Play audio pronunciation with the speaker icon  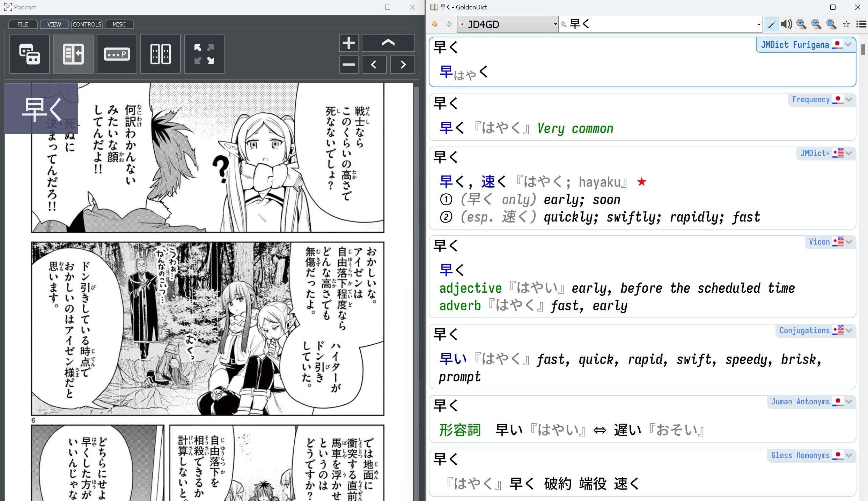pos(786,24)
